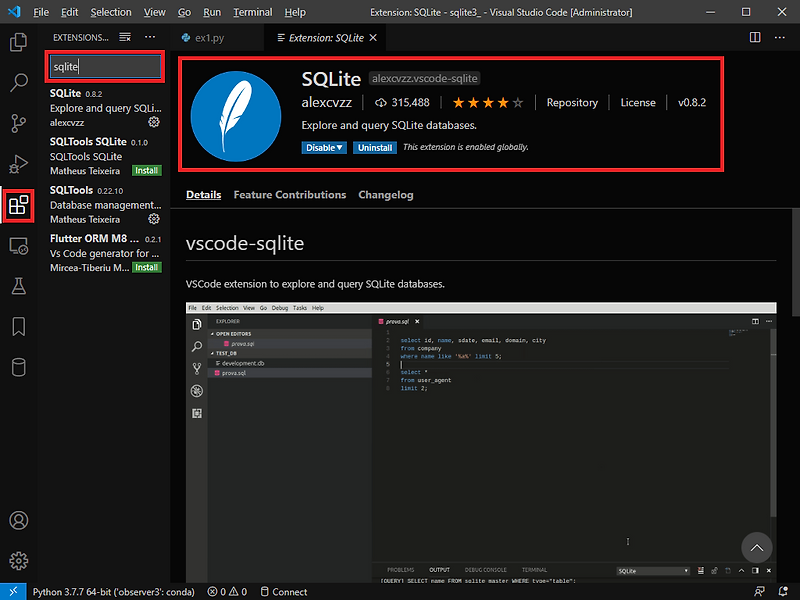Click the SQLite feather logo

(x=236, y=116)
